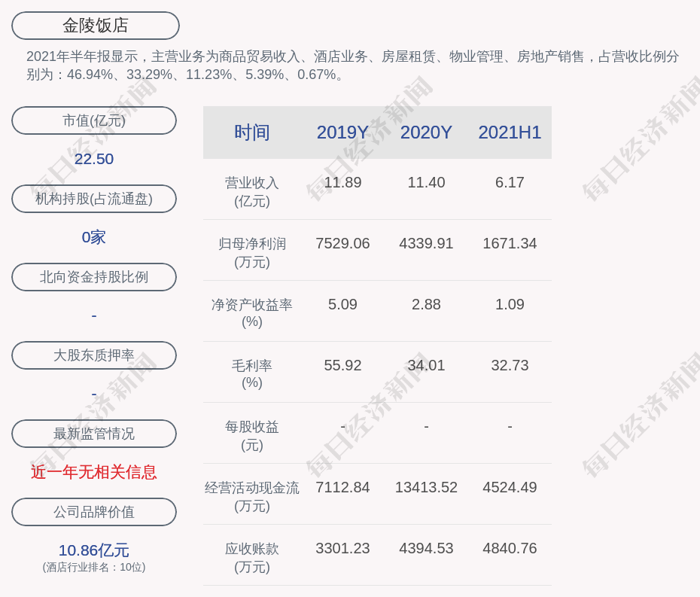Click receivables value 4840.76
This screenshot has height=597, width=700.
[510, 548]
